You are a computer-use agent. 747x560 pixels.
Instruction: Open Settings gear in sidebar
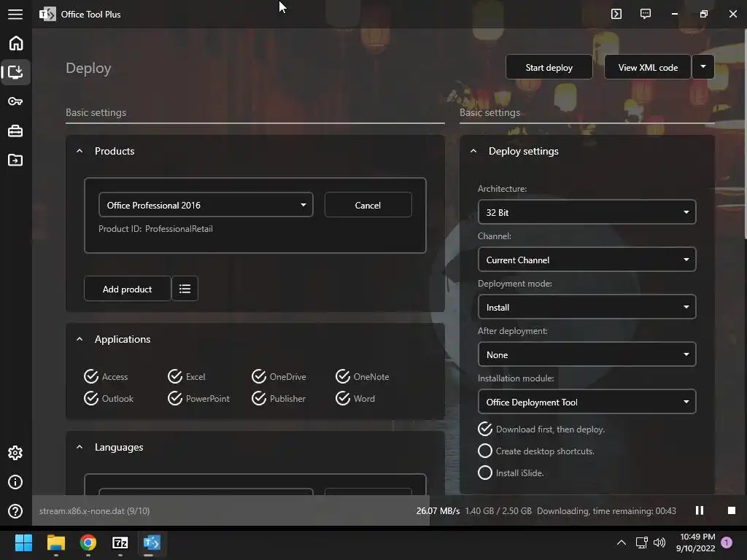click(15, 453)
